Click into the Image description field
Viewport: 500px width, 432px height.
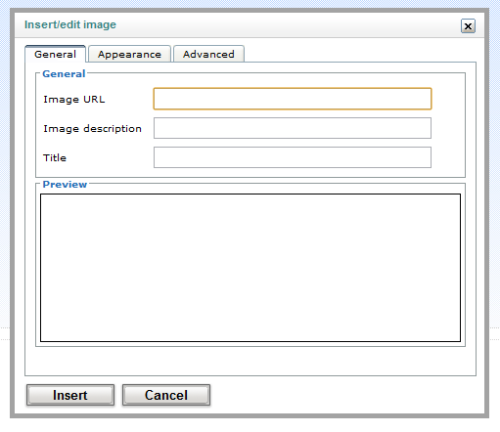click(x=292, y=128)
